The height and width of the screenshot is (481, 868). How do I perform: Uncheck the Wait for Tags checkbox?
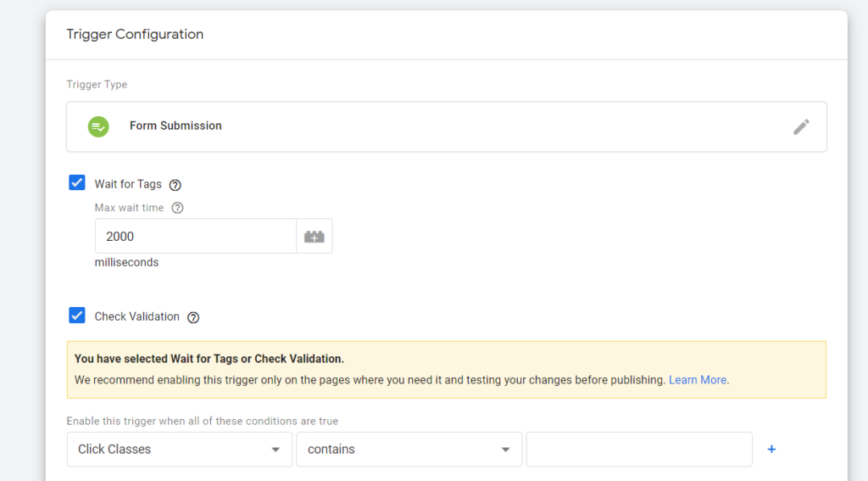point(77,182)
